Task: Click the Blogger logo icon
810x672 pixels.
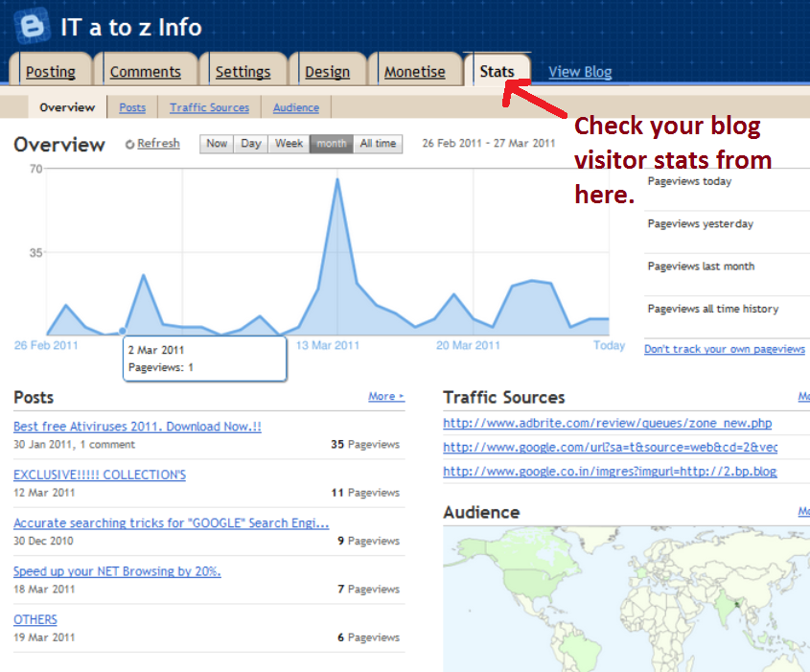Action: (32, 25)
